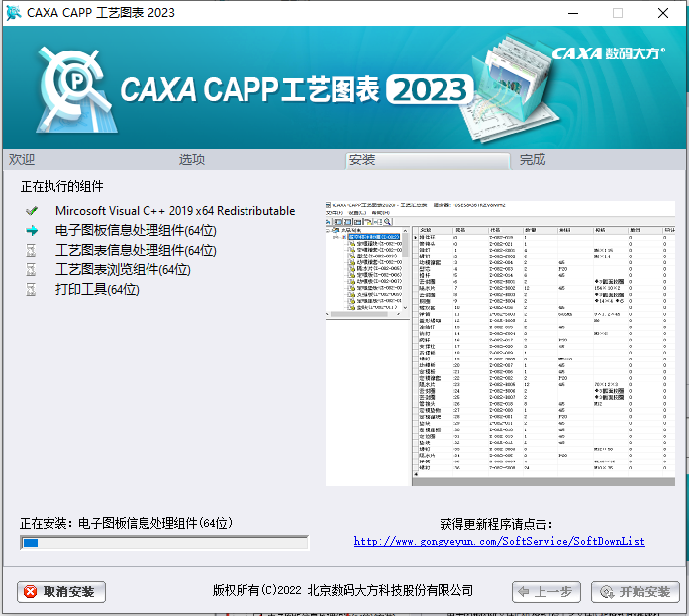Click the arrow icon beside 电子图板信息处理组件

click(x=32, y=231)
